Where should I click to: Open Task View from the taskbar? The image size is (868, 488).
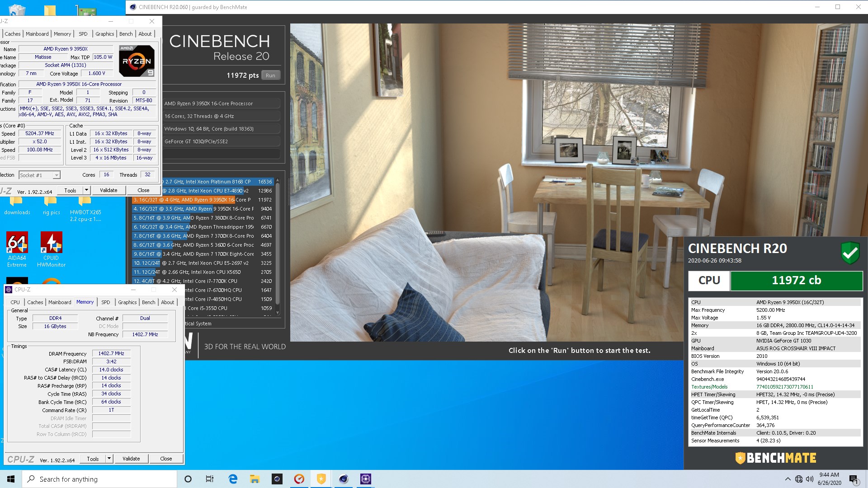[x=210, y=479]
